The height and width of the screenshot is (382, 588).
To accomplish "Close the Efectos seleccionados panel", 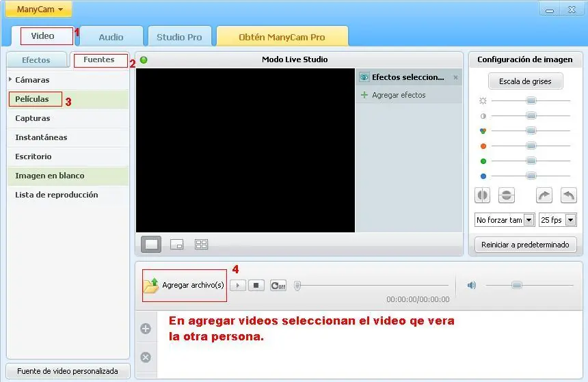I will click(x=455, y=78).
